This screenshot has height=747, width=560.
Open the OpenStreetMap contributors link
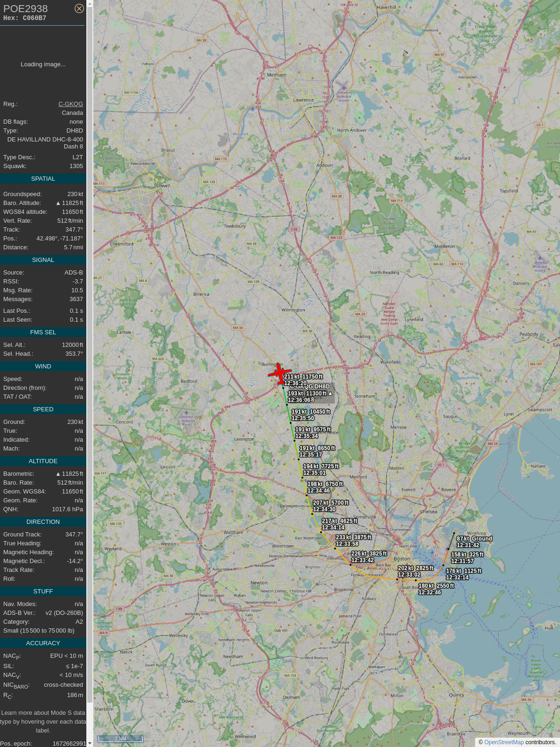(504, 742)
